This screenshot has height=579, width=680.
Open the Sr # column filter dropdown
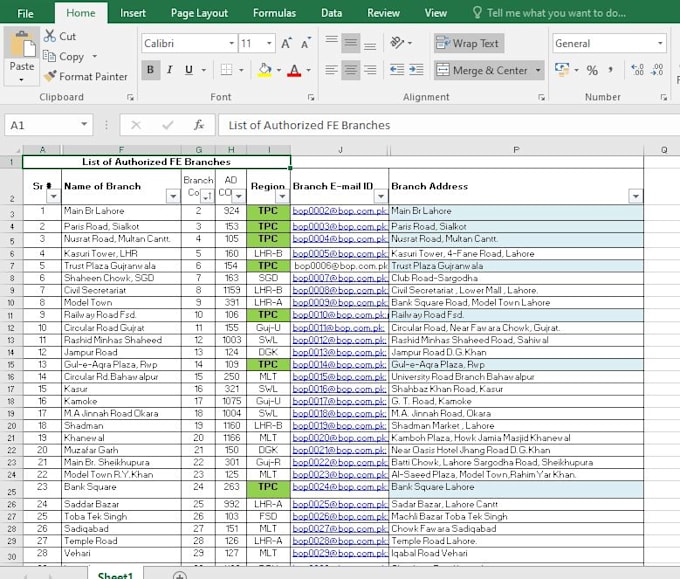click(x=53, y=196)
